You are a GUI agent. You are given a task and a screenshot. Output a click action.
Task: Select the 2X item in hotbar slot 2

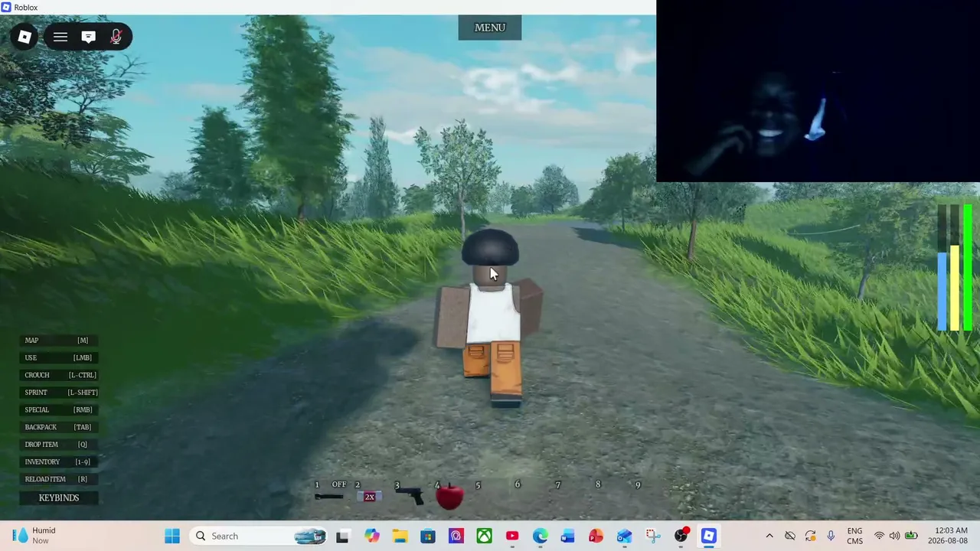pyautogui.click(x=369, y=496)
